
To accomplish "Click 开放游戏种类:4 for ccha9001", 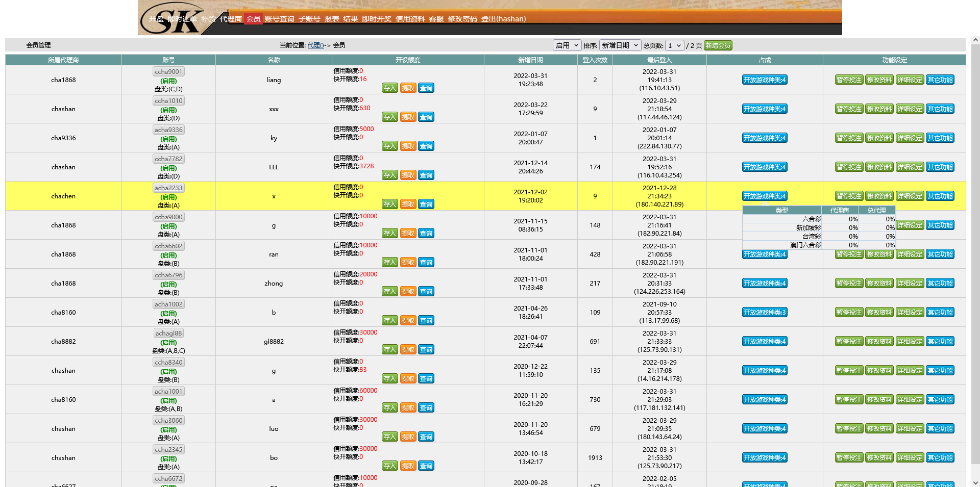I will [x=765, y=80].
